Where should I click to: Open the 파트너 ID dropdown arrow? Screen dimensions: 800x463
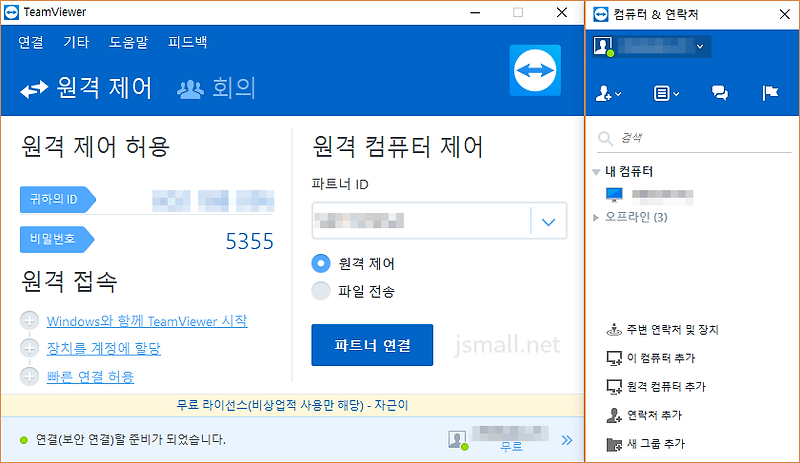coord(548,222)
